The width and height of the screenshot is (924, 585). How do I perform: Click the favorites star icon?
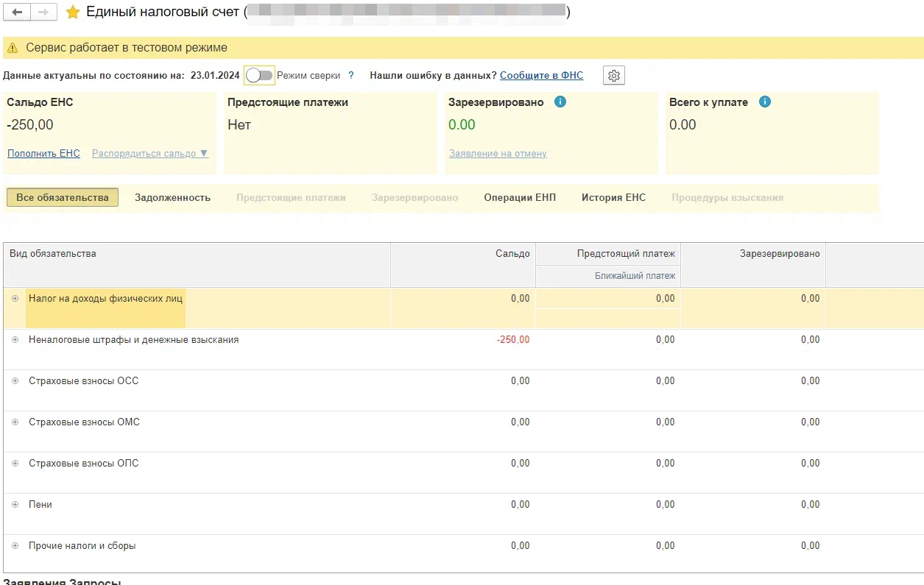(x=73, y=13)
